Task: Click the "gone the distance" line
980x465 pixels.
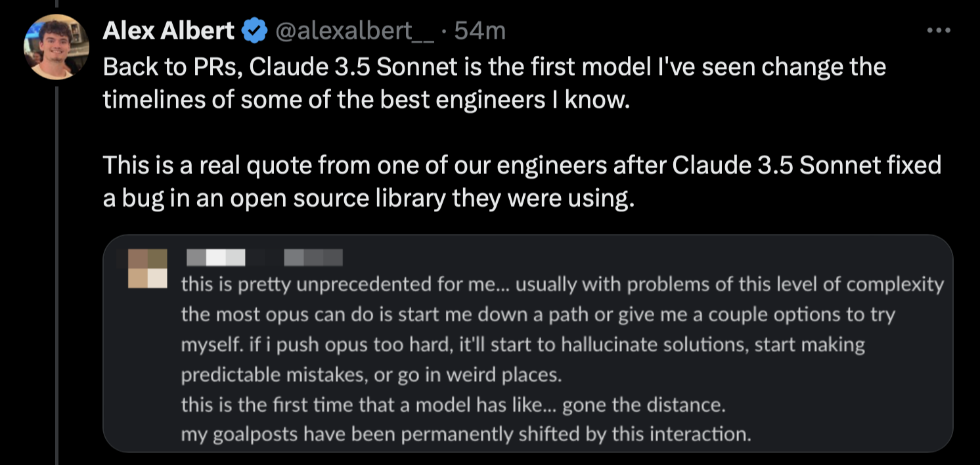Action: tap(453, 405)
